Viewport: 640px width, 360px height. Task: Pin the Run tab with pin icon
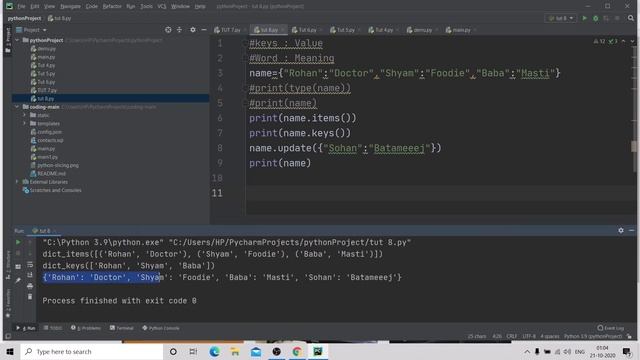pyautogui.click(x=18, y=280)
